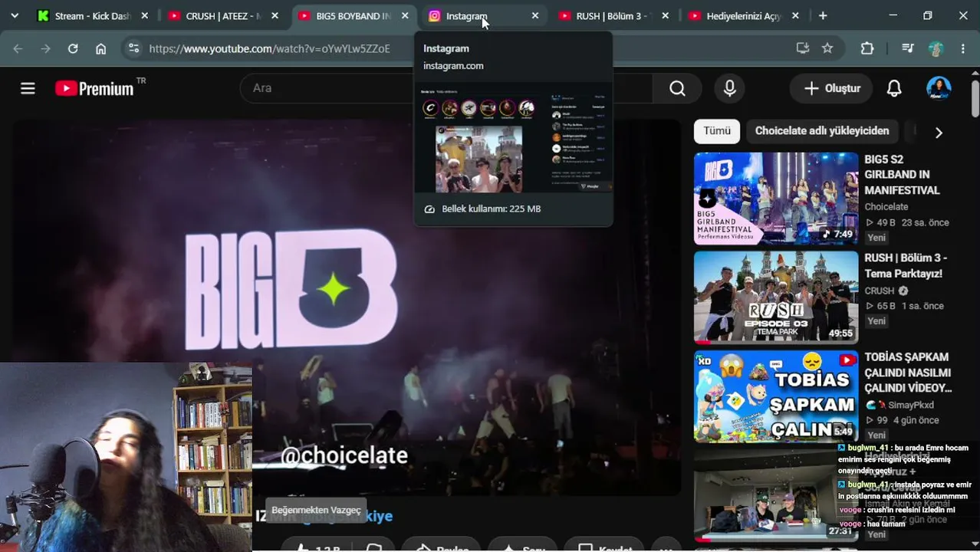Select Choicelate adlı yükleyiciden chip

pos(822,131)
